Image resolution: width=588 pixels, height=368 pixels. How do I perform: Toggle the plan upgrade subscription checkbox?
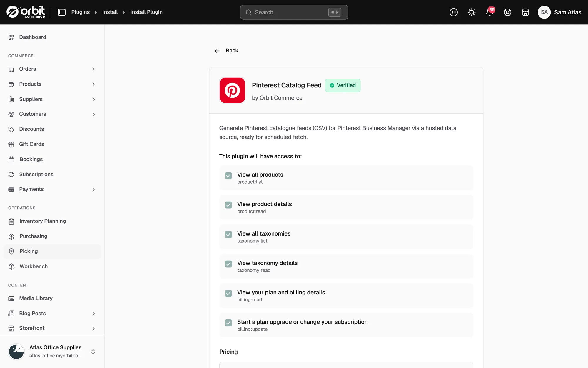click(228, 323)
